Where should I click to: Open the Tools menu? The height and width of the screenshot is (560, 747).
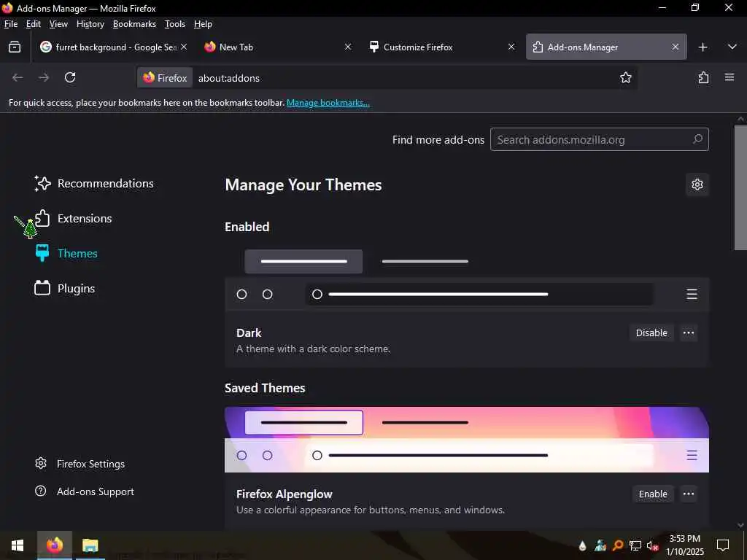click(175, 24)
